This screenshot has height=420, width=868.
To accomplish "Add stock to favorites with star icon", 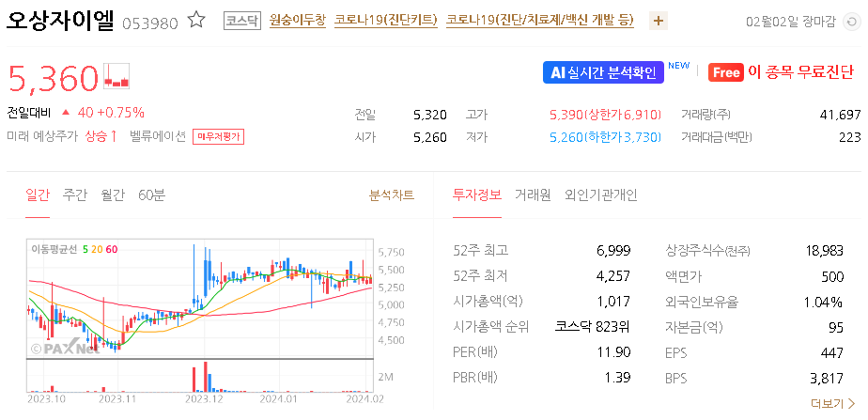I will 196,21.
